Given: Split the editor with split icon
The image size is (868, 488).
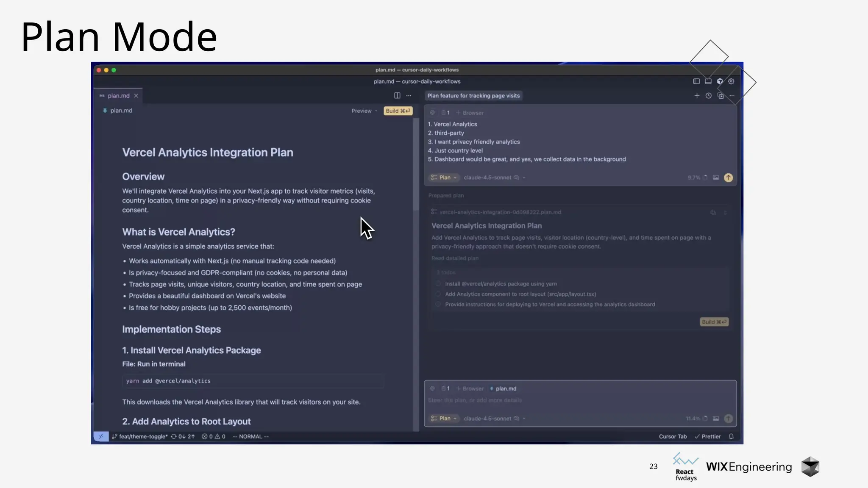Looking at the screenshot, I should (397, 96).
